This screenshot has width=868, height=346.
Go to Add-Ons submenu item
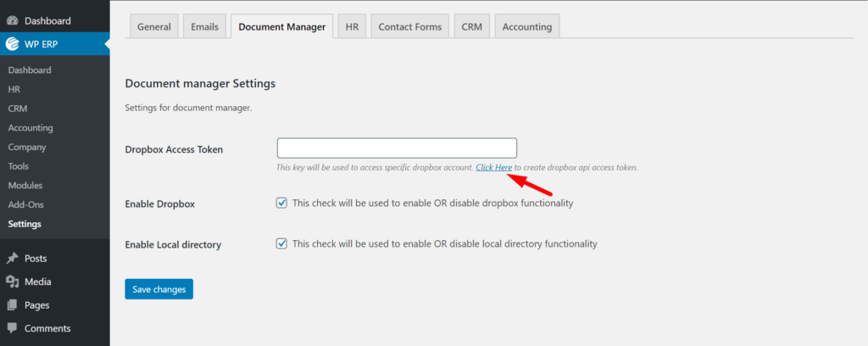(26, 205)
